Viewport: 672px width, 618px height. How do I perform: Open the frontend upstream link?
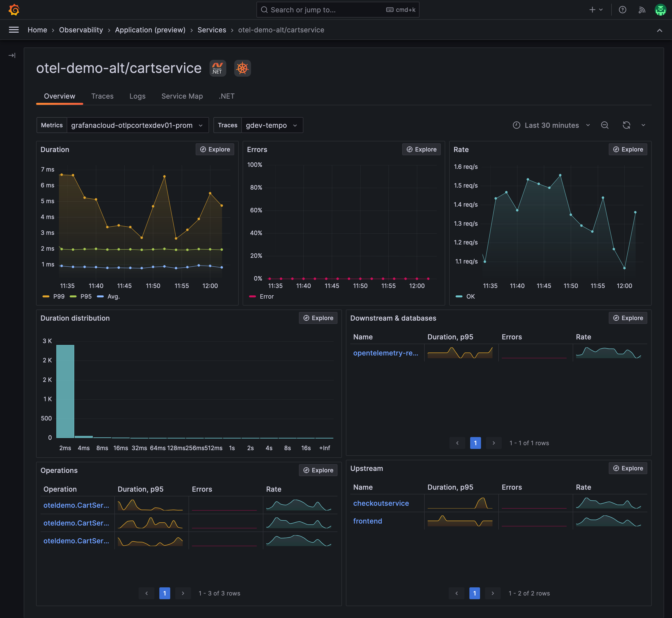[x=368, y=521]
